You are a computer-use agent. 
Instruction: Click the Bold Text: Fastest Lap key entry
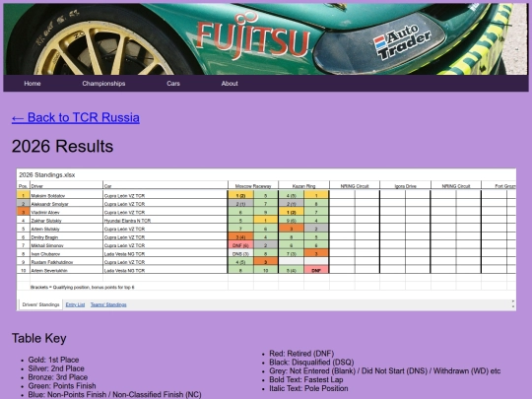click(x=306, y=379)
